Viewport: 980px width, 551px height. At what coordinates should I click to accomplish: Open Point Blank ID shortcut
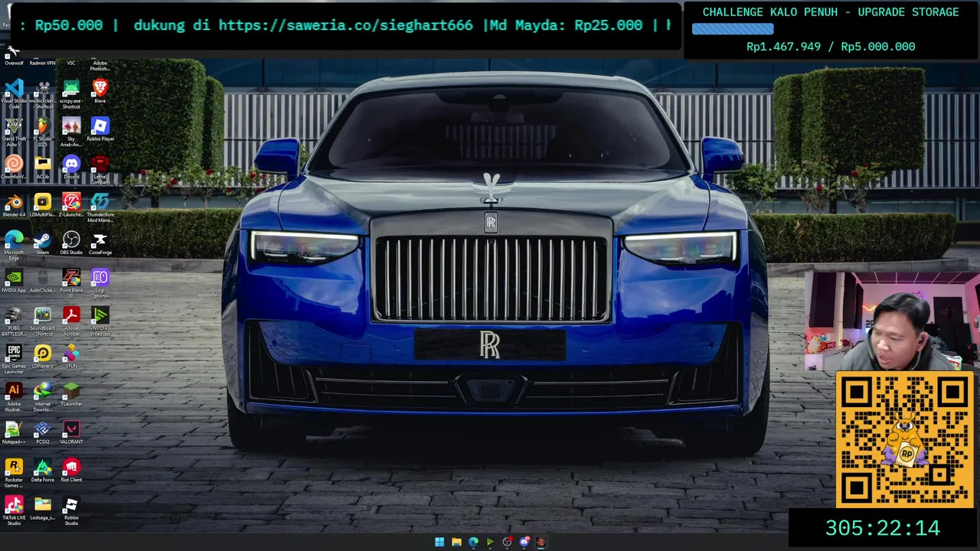click(71, 282)
